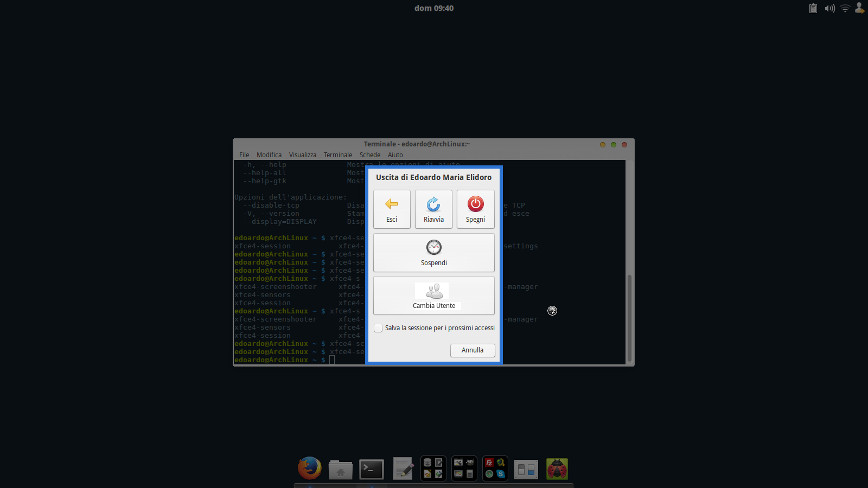
Task: Open the terminal icon in dock
Action: (x=372, y=470)
